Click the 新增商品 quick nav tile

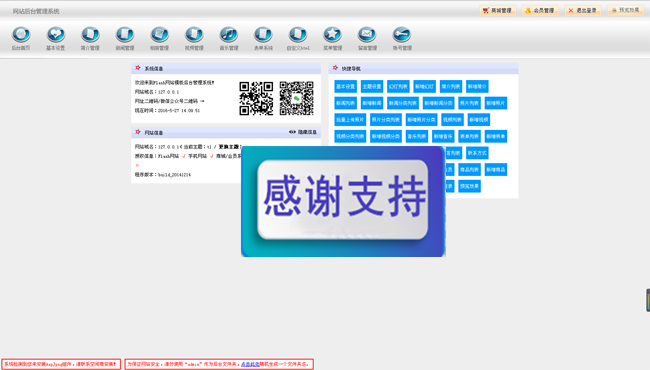pos(496,169)
